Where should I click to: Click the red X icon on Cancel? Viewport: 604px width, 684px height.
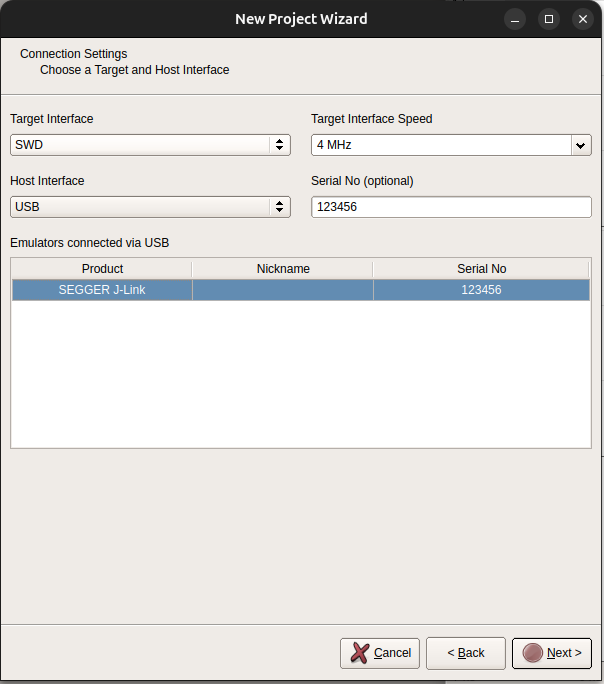pos(359,653)
